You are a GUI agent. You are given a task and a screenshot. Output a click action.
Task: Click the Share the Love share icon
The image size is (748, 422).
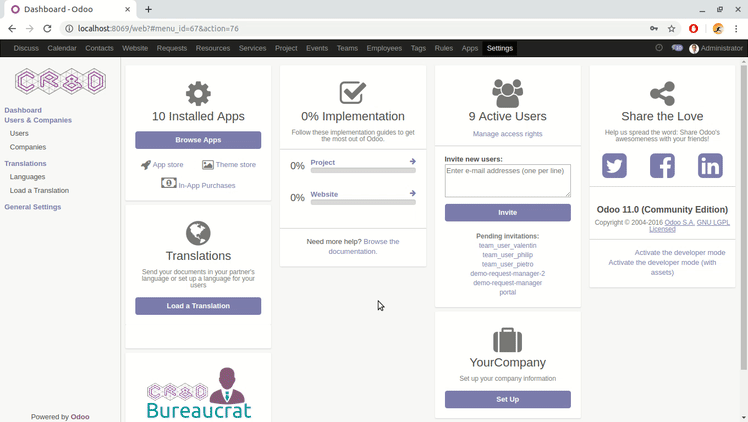(662, 93)
